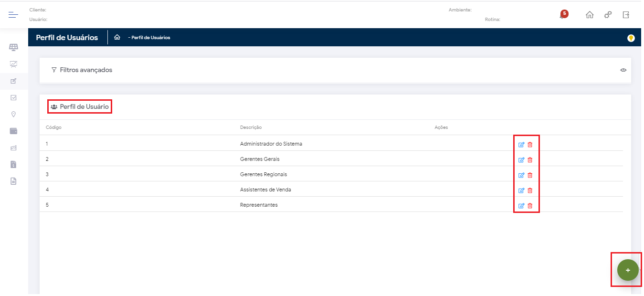The height and width of the screenshot is (296, 644).
Task: Open the notifications bell with badge 5
Action: [x=563, y=15]
